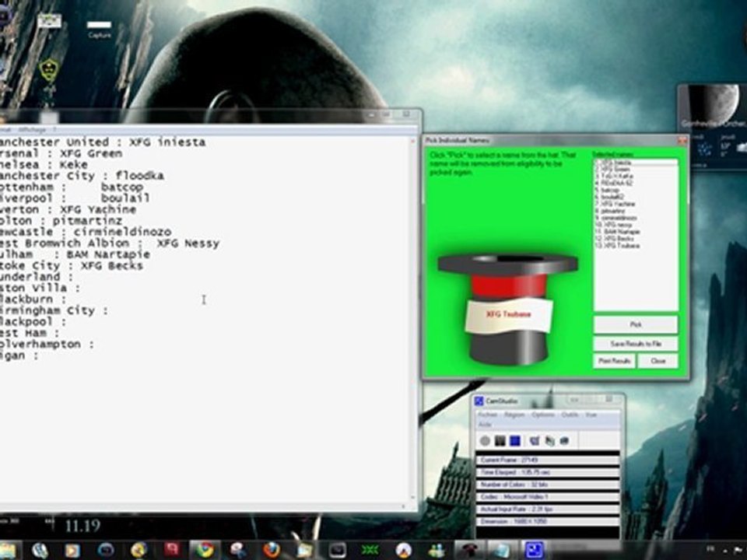Open the Options menu in CamStudio
Screen dimensions: 747x560
[543, 415]
